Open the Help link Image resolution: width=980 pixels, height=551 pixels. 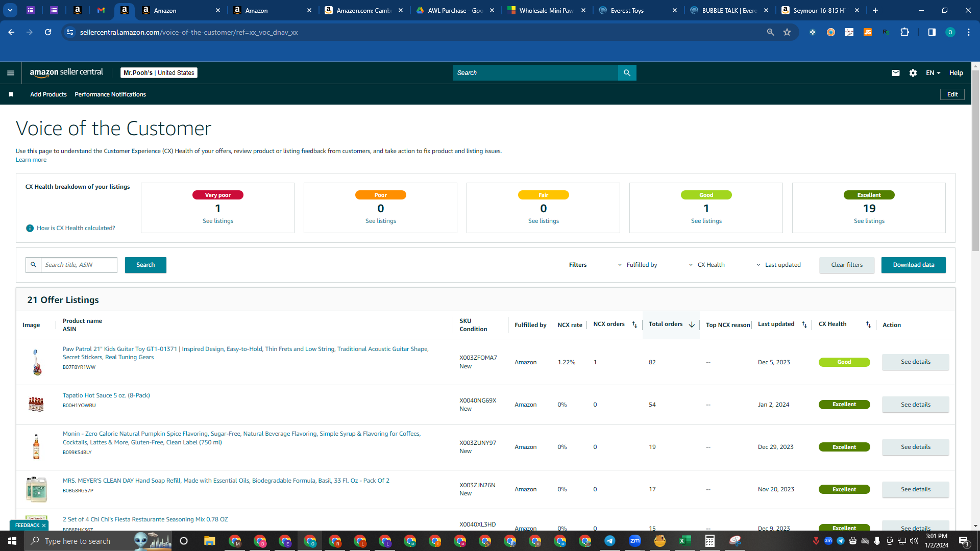[x=956, y=73]
